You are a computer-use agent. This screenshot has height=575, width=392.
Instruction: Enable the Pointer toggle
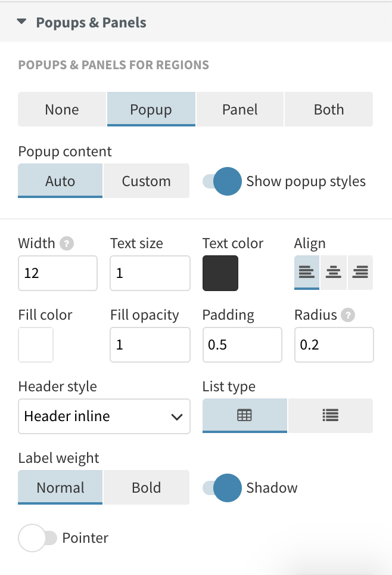[39, 538]
